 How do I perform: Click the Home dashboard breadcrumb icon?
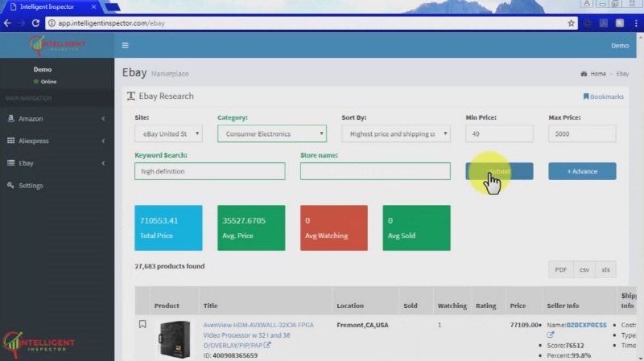pyautogui.click(x=584, y=74)
